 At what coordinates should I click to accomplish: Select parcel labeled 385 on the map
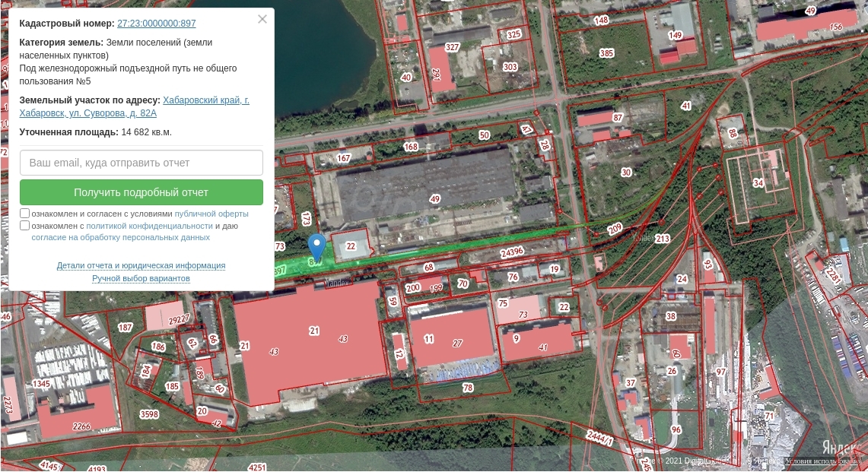(606, 53)
